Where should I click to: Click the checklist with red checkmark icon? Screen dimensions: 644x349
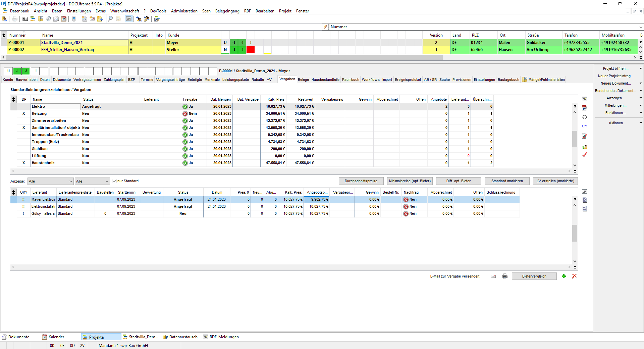(x=585, y=136)
